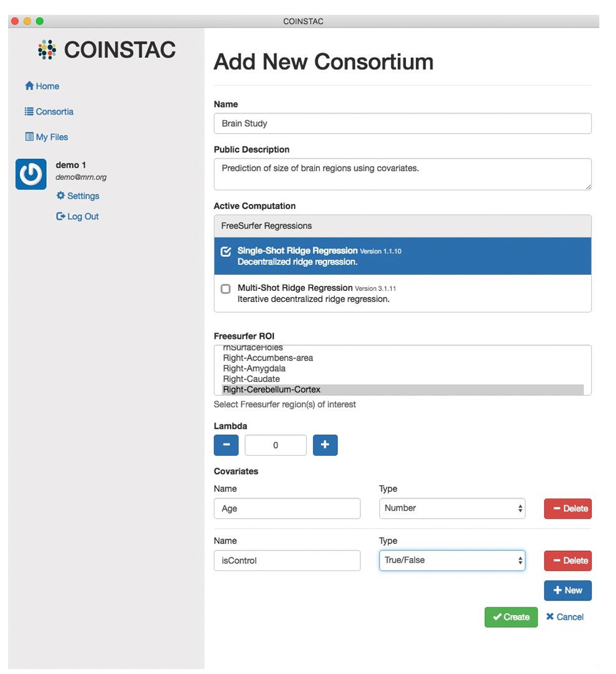Click the Log Out icon
Viewport: 616px width, 674px height.
60,216
